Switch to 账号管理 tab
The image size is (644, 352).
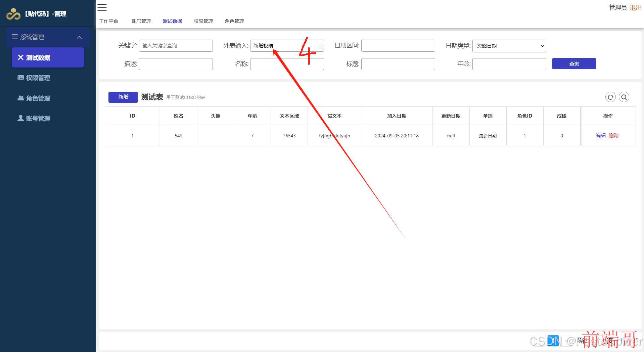point(141,21)
